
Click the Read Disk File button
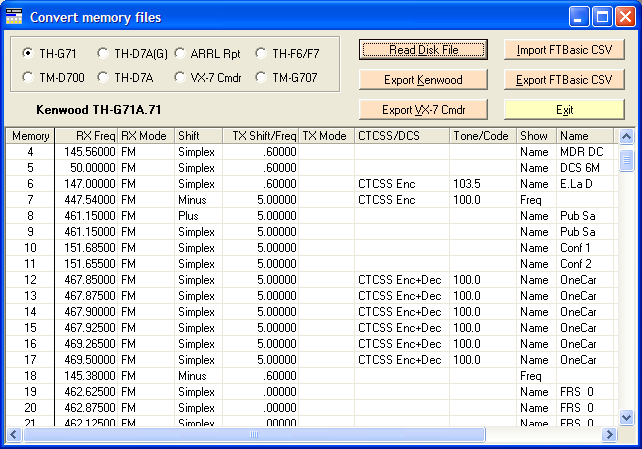[x=423, y=50]
